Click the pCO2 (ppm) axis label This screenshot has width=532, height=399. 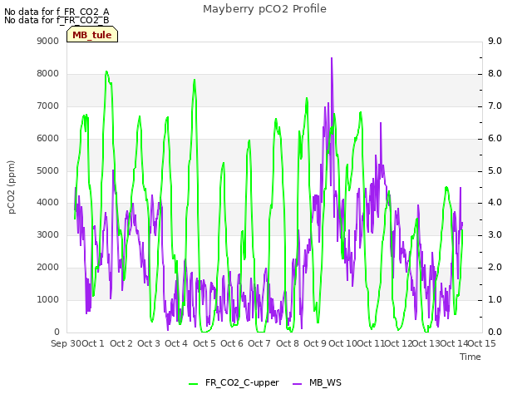point(12,187)
